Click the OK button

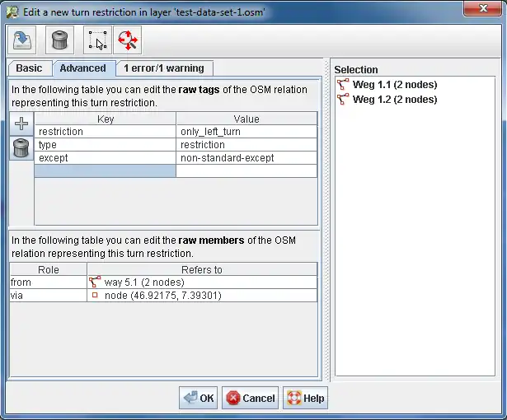click(x=199, y=398)
